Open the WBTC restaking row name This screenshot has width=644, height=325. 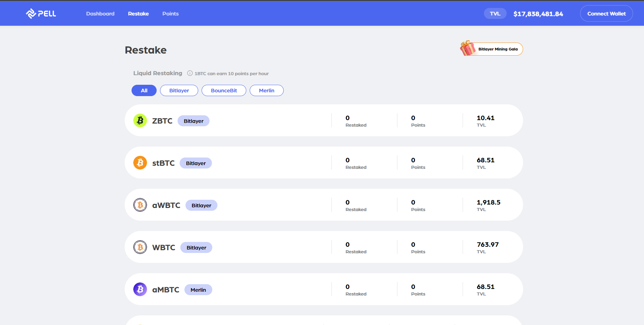[164, 247]
